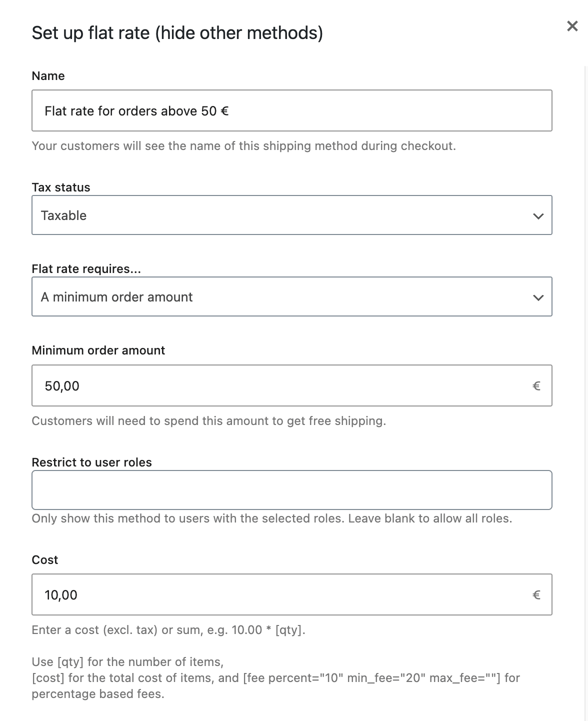Click the chevron on the A minimum order amount field

click(x=538, y=296)
